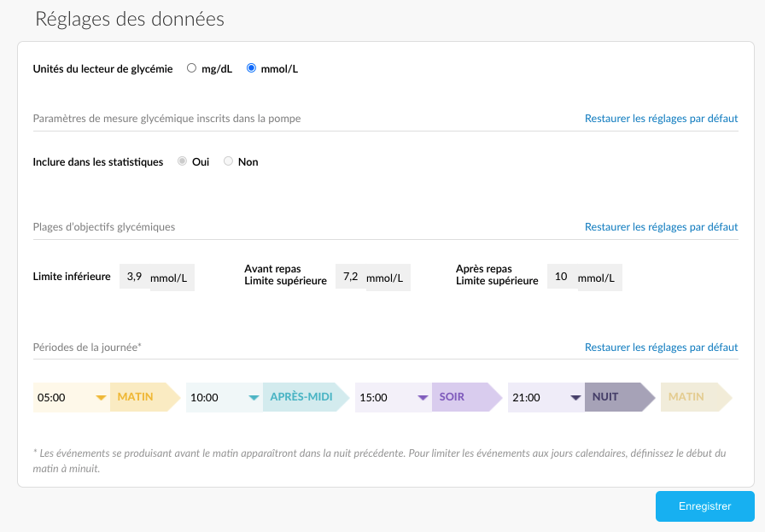Choose Oui for include in statistics
Viewport: 765px width, 532px height.
(x=182, y=161)
